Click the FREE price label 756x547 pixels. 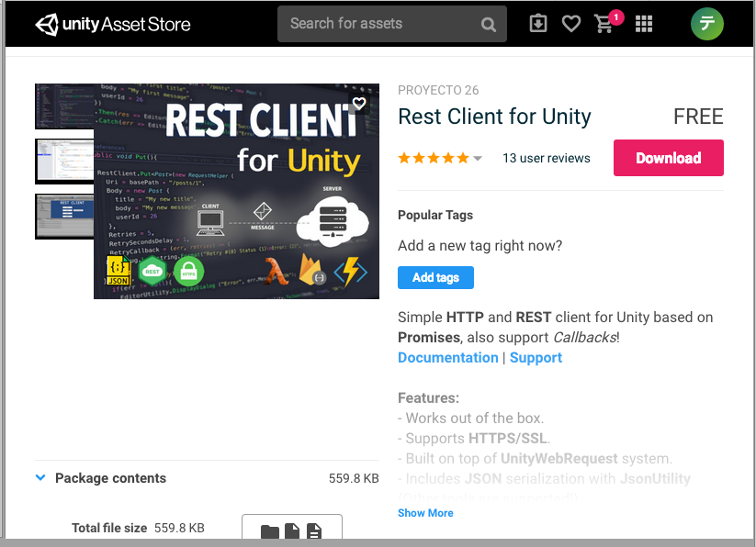pyautogui.click(x=698, y=117)
